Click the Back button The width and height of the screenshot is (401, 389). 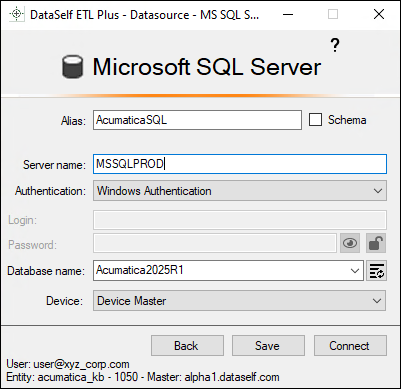coord(187,346)
